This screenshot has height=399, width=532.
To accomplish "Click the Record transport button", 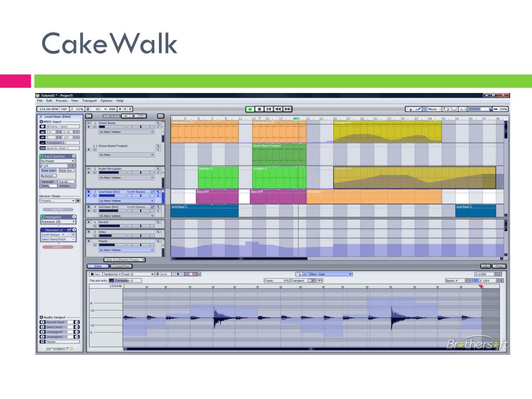I will [x=259, y=109].
